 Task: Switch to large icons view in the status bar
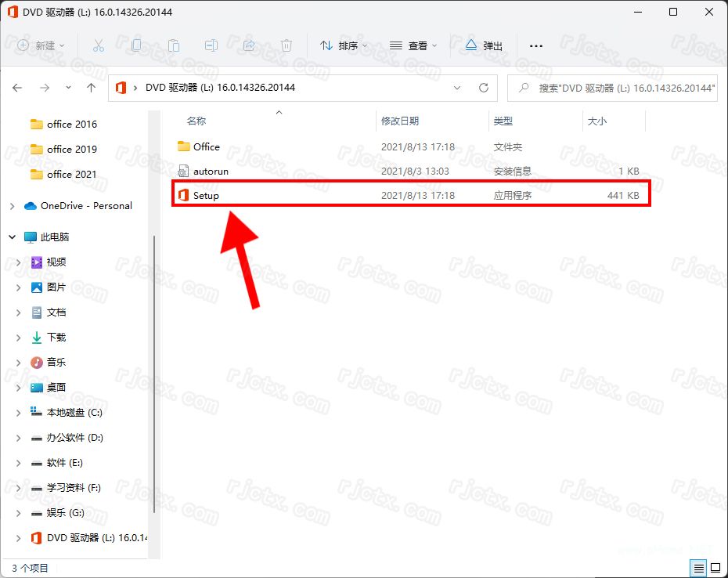pyautogui.click(x=715, y=568)
